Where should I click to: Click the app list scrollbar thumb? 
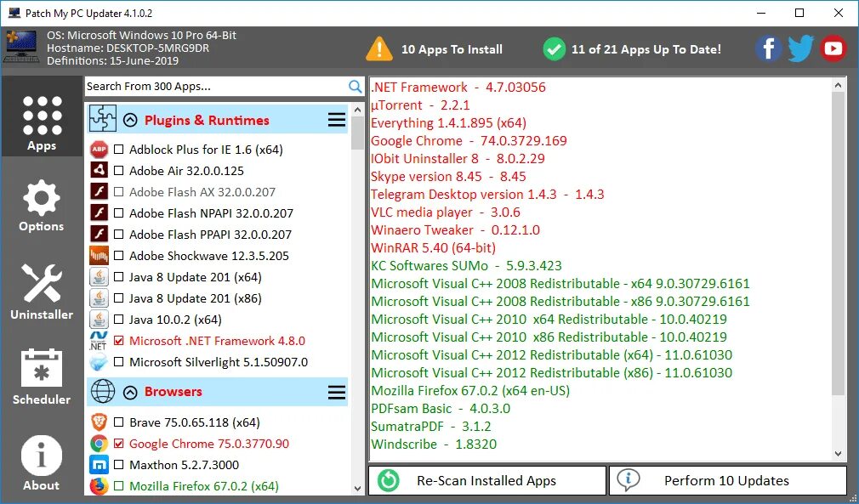tap(358, 133)
